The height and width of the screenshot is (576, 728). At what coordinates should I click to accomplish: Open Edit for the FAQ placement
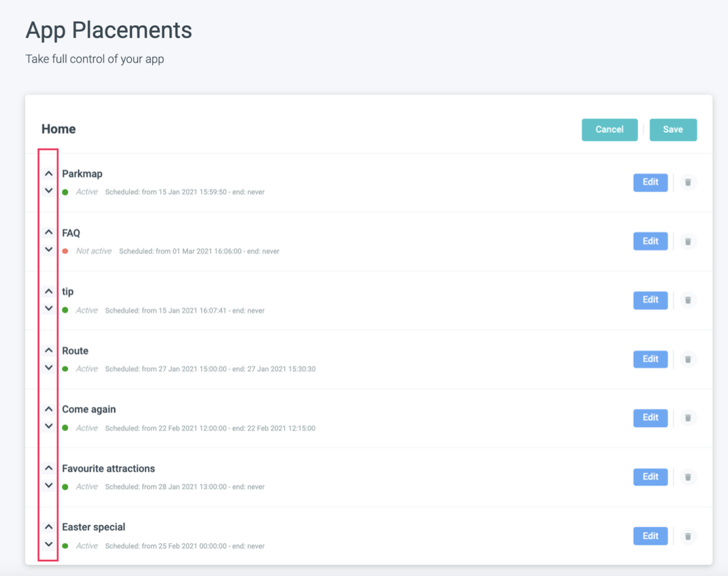650,241
